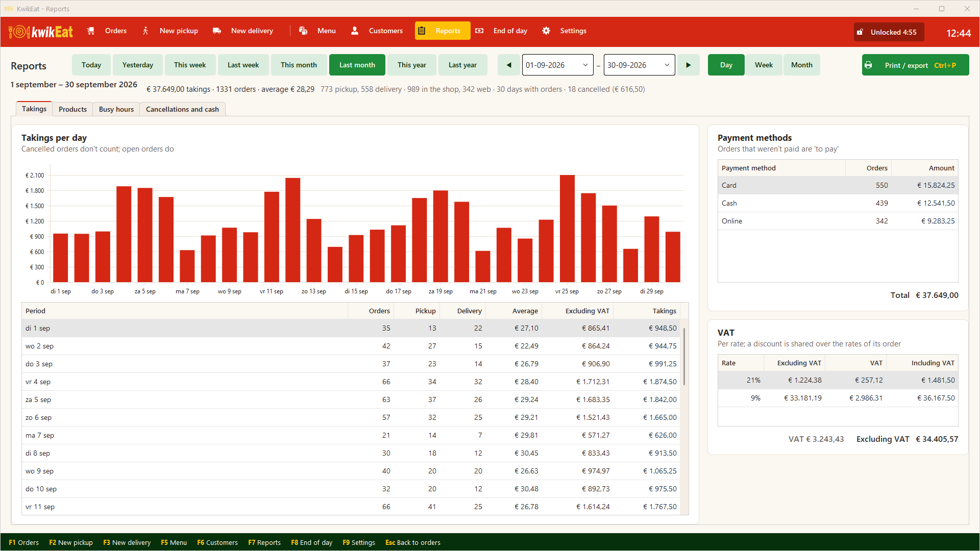Image resolution: width=980 pixels, height=551 pixels.
Task: Click the Orders cart icon
Action: coord(91,31)
